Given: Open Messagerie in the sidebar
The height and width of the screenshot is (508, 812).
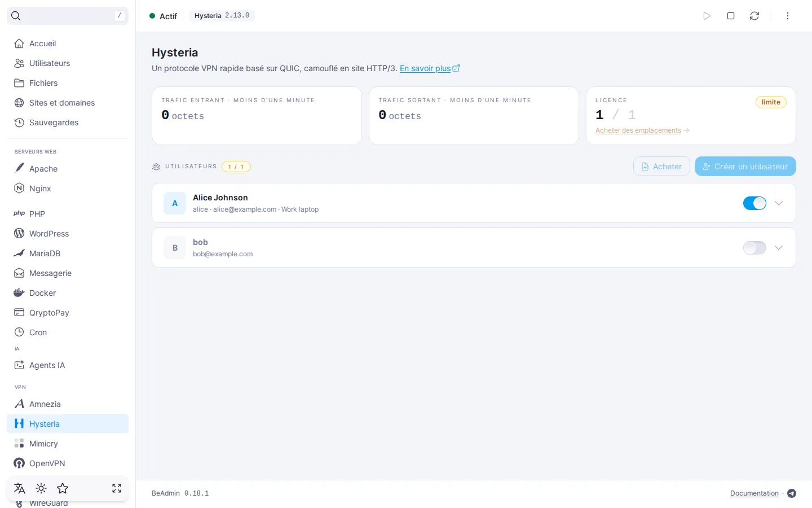Looking at the screenshot, I should click(68, 273).
